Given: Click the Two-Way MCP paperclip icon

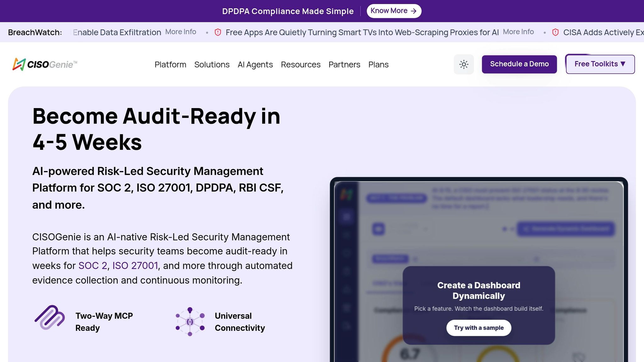Looking at the screenshot, I should (x=50, y=317).
